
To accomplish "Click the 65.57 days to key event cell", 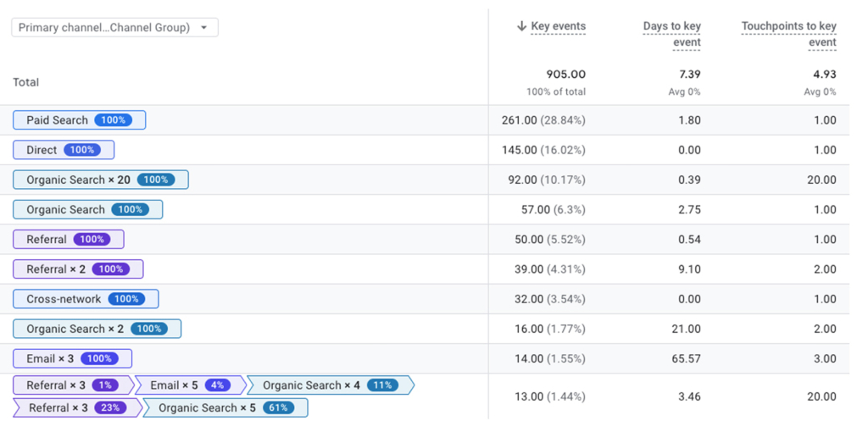I will click(x=686, y=359).
